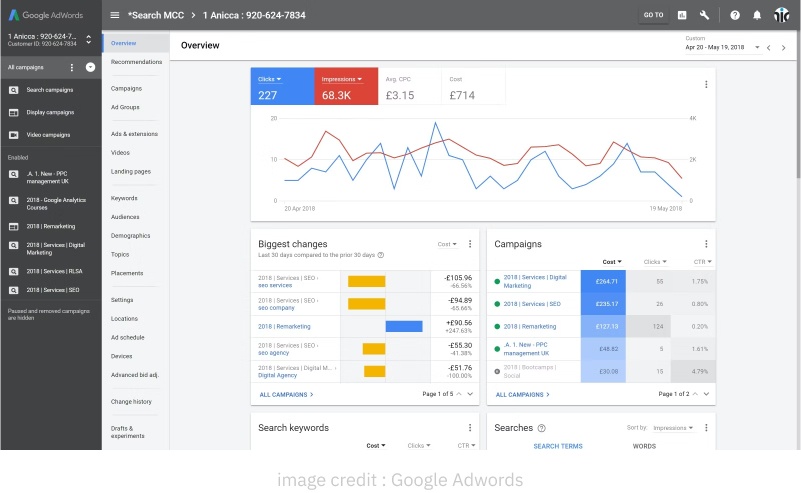The width and height of the screenshot is (801, 493).
Task: Open the help question mark icon
Action: tap(735, 15)
